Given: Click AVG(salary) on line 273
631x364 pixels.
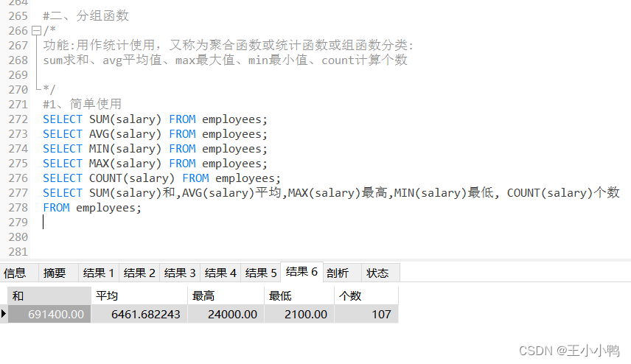Looking at the screenshot, I should click(x=125, y=134).
